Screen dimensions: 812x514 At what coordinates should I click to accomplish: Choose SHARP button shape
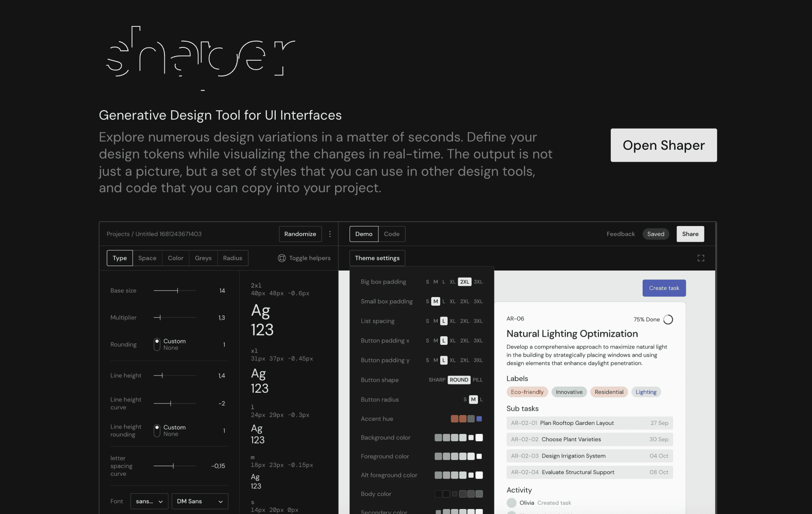(437, 380)
